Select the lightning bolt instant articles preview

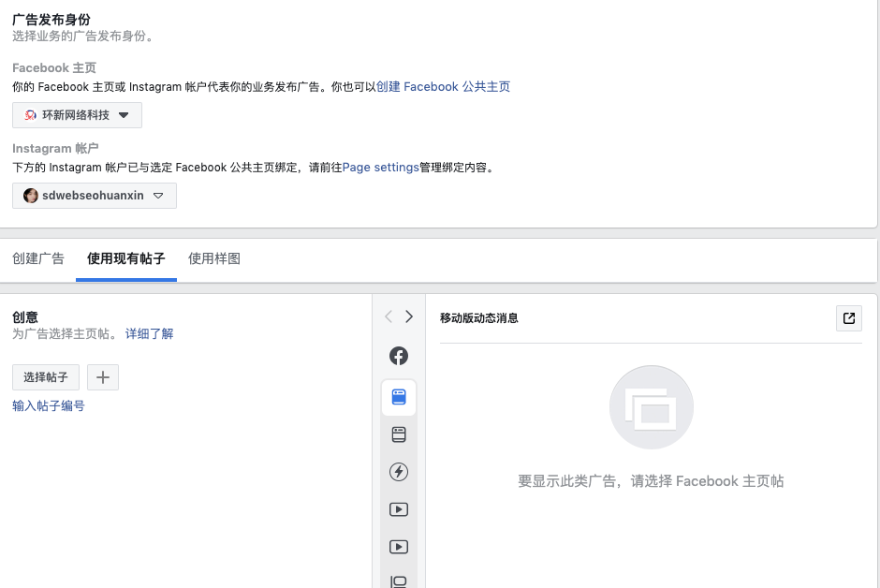click(x=399, y=472)
